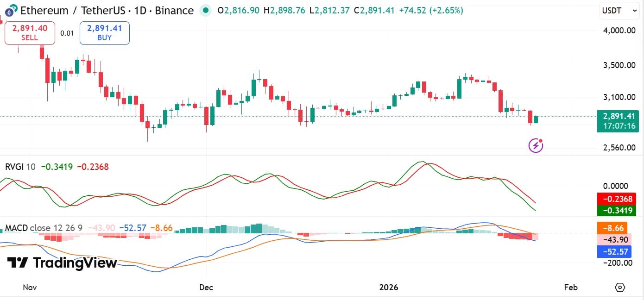
Task: Click the green current price tag 2,891.41
Action: 619,115
